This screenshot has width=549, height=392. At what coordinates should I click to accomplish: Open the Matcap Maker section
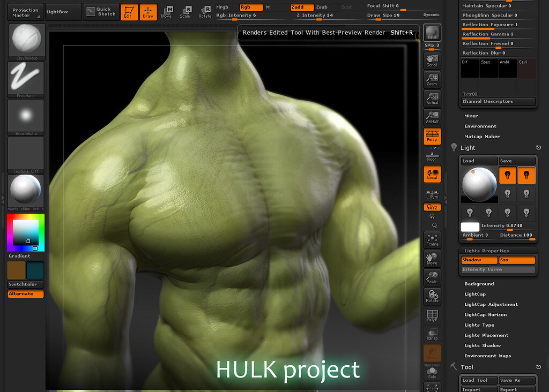pyautogui.click(x=483, y=136)
